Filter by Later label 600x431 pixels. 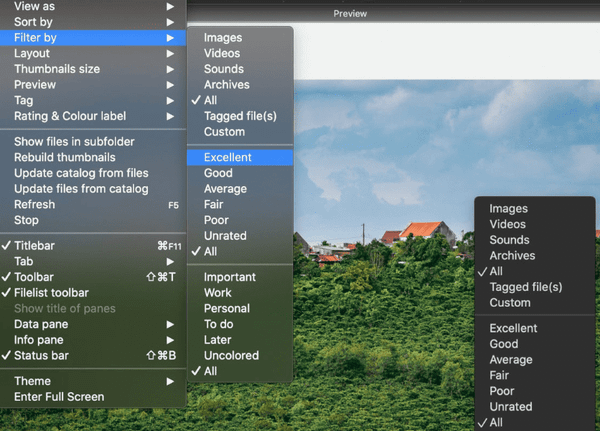click(240, 340)
